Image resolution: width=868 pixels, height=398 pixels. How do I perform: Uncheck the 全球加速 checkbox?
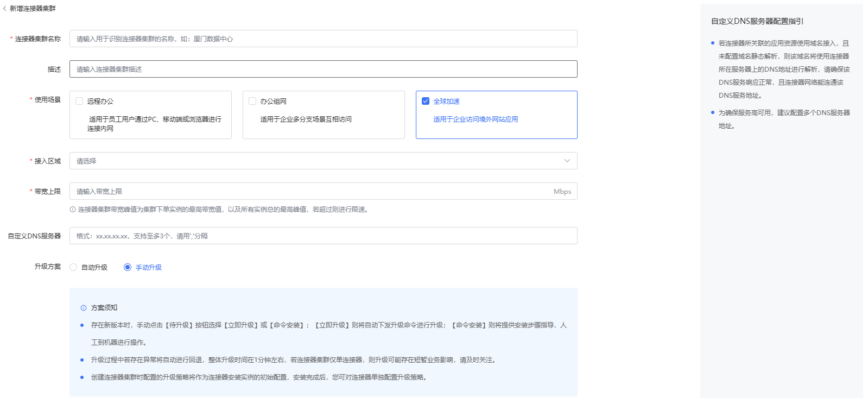point(426,101)
